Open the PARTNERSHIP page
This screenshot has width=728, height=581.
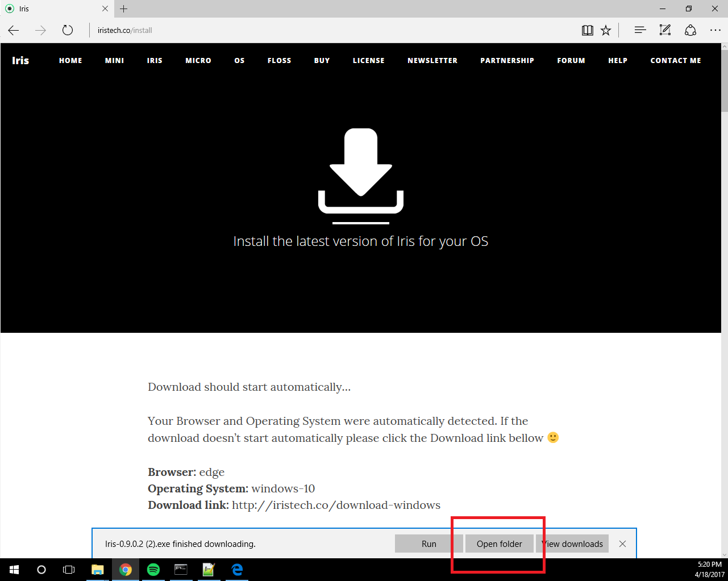coord(507,60)
